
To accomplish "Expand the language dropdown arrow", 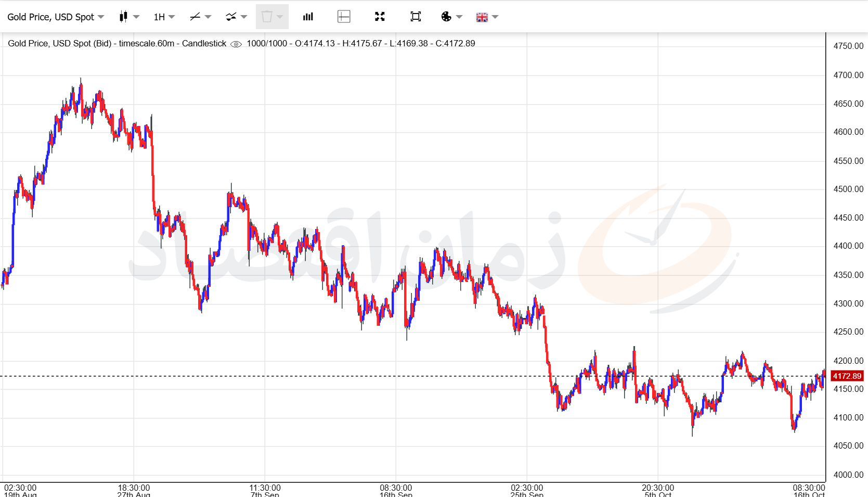I will click(495, 17).
